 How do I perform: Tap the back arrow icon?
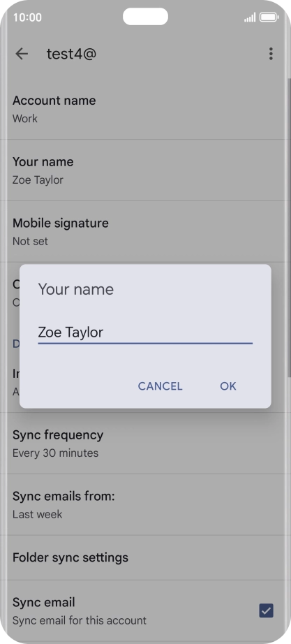point(22,54)
